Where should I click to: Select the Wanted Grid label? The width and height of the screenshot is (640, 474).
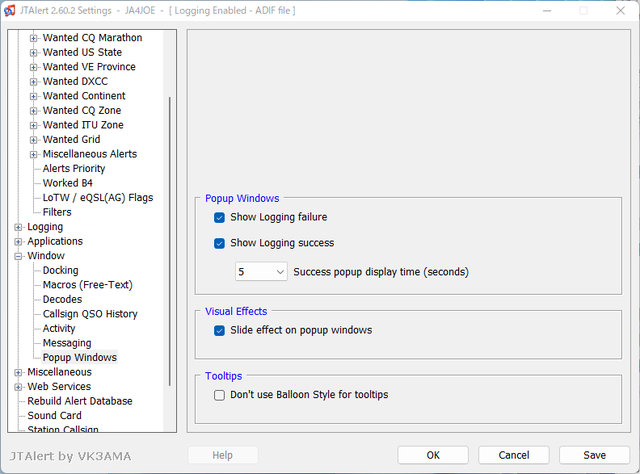[71, 140]
